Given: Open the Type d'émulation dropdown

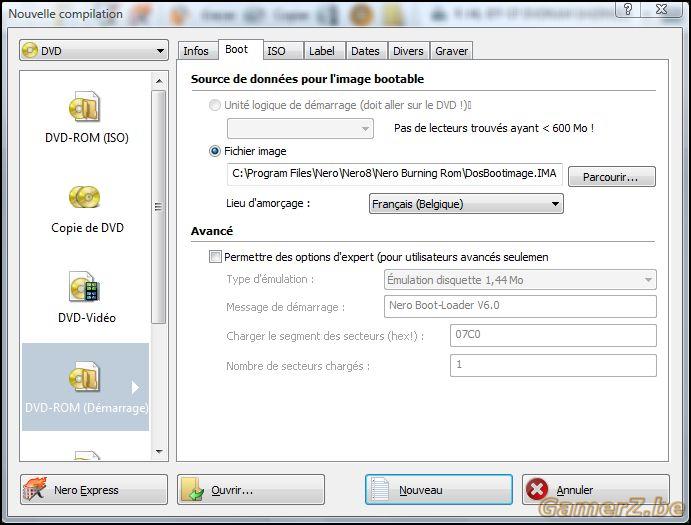Looking at the screenshot, I should [x=520, y=279].
